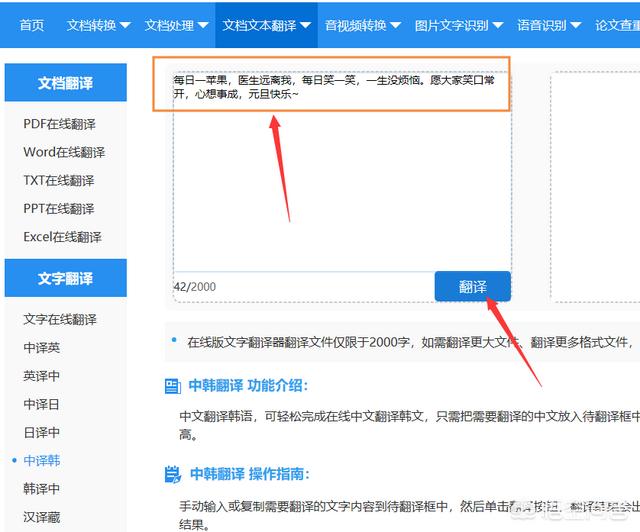Open the 音视频转换 dropdown menu
The image size is (640, 532).
click(x=362, y=24)
